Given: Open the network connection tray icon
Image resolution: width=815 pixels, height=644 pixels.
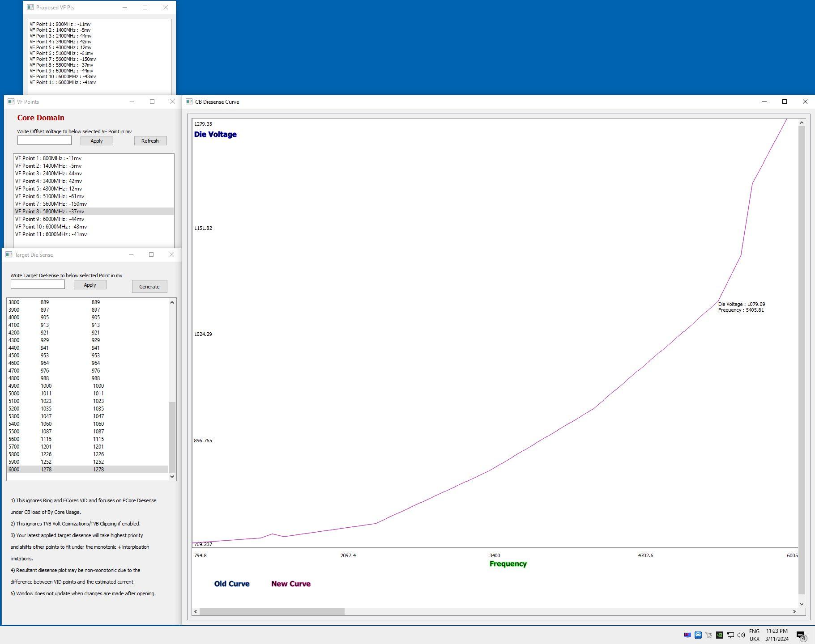Looking at the screenshot, I should [x=730, y=635].
